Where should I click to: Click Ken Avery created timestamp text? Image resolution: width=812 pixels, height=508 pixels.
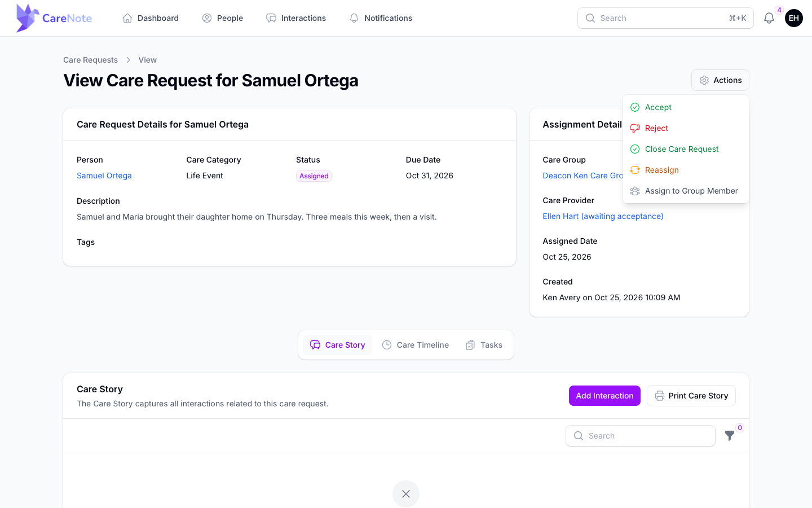point(611,297)
